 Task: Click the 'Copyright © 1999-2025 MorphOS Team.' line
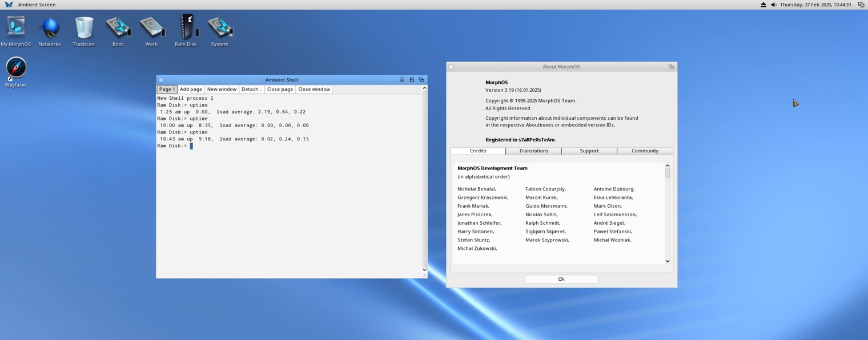531,101
